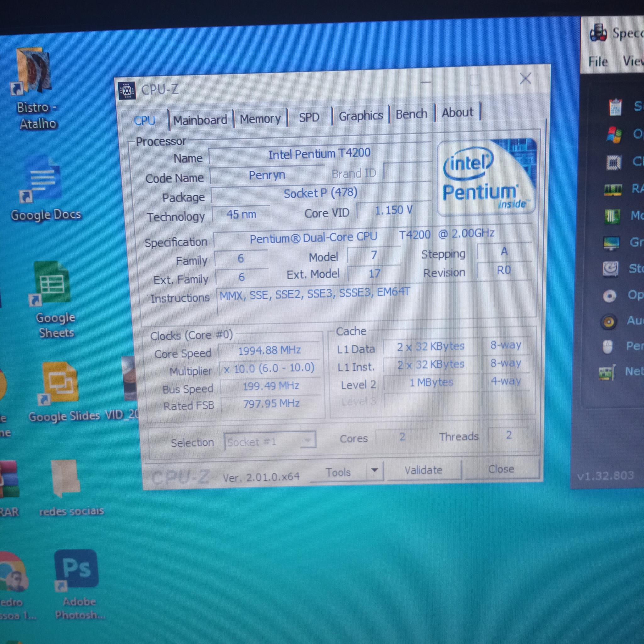Screen dimensions: 644x644
Task: Select Audio icon in Speccy sidebar
Action: pyautogui.click(x=609, y=322)
